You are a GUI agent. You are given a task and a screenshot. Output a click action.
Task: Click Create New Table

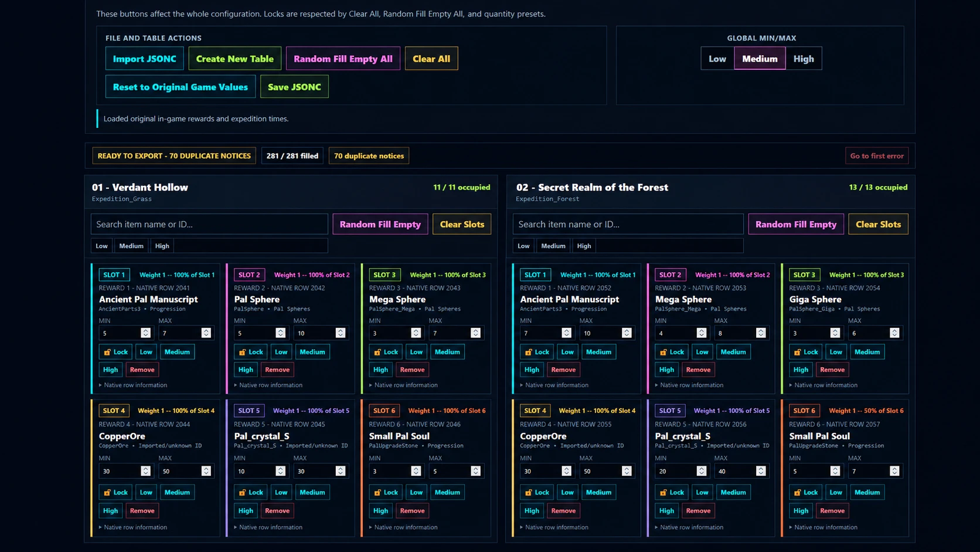pos(235,59)
